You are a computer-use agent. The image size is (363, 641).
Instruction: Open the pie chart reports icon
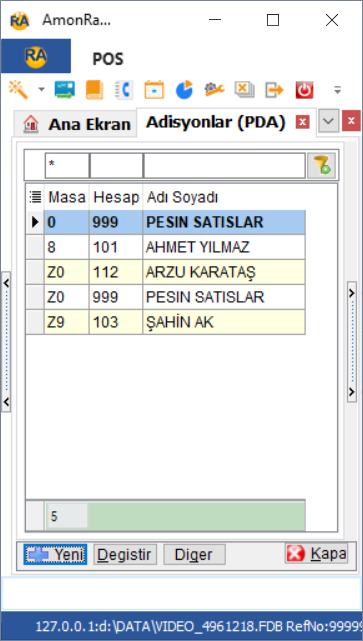pyautogui.click(x=184, y=90)
